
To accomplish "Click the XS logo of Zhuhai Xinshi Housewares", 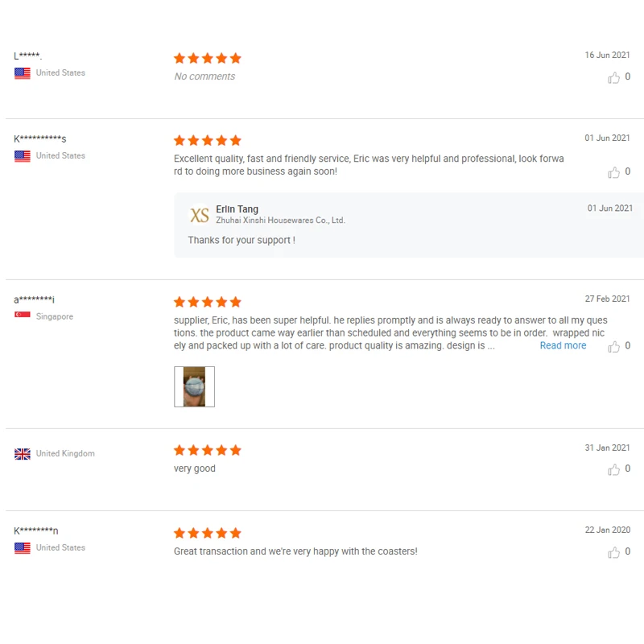I will point(199,215).
